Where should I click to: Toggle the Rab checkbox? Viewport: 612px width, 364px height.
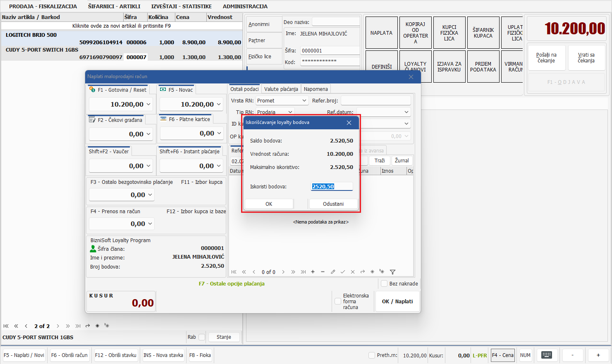coord(202,337)
